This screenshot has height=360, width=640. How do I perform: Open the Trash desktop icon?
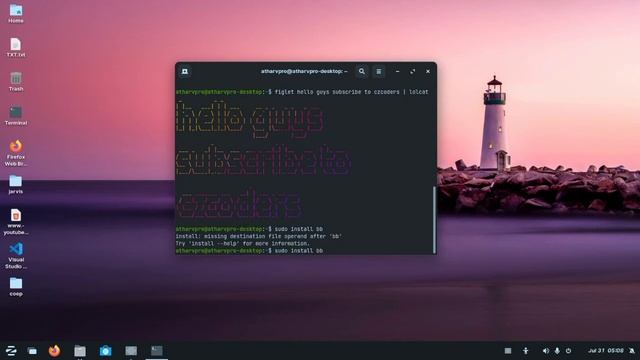(x=16, y=82)
